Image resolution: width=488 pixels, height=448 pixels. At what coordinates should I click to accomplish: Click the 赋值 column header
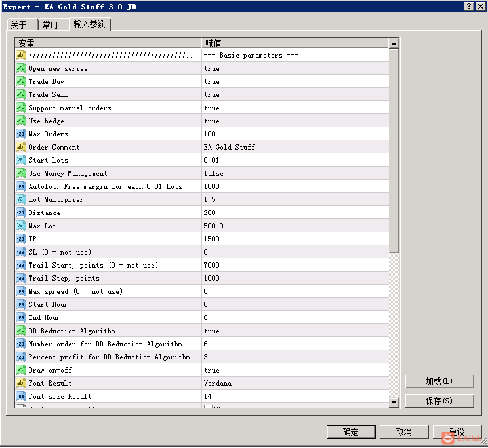click(x=295, y=43)
